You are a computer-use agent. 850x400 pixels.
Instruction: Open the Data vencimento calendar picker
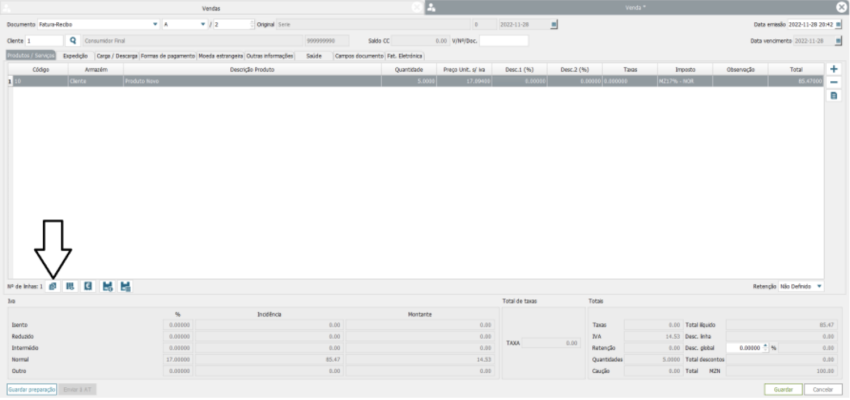click(x=839, y=41)
